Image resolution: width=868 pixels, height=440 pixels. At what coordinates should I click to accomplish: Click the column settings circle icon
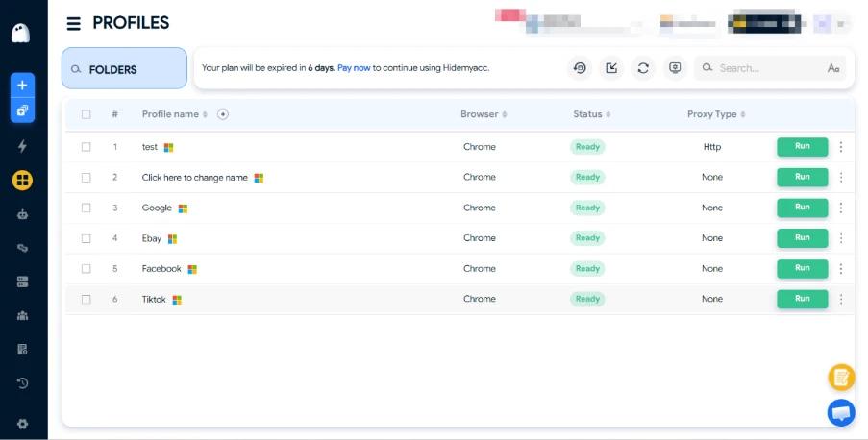coord(223,114)
